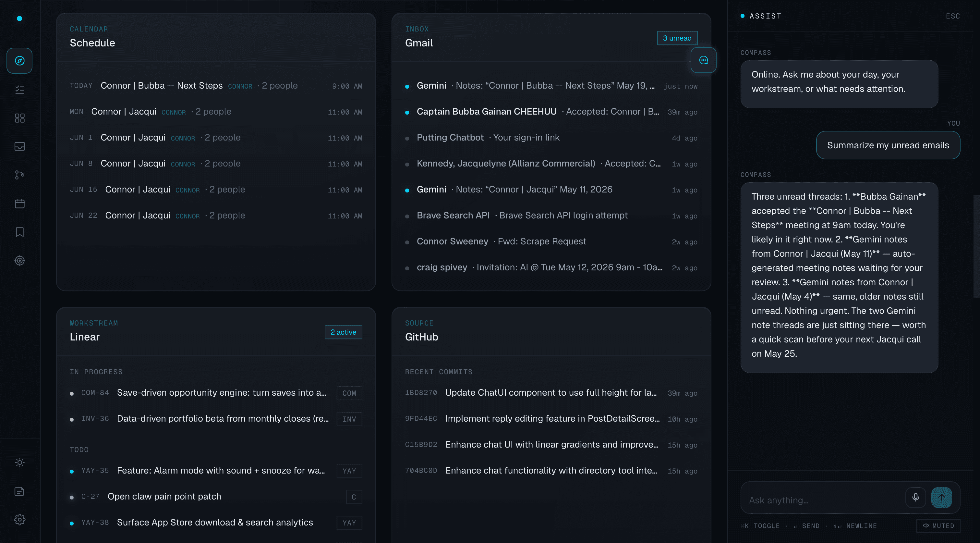Click the INV team tag on INV-36
This screenshot has height=543, width=980.
point(349,419)
